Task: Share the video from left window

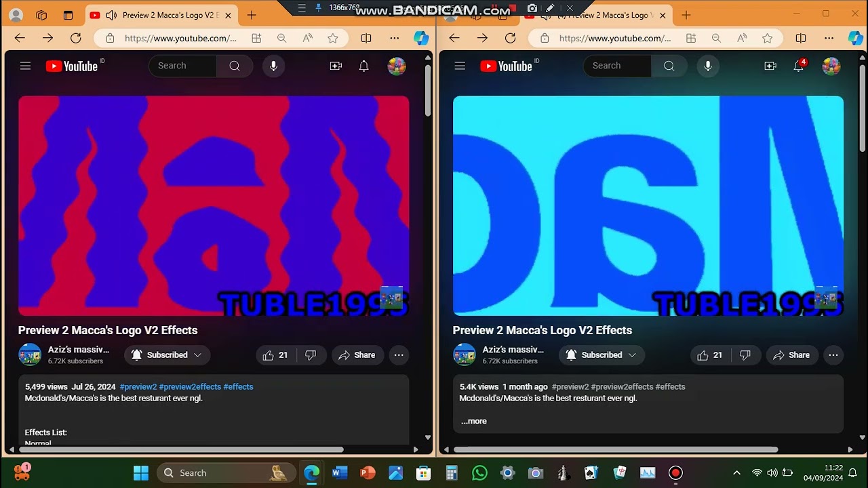Action: coord(357,355)
